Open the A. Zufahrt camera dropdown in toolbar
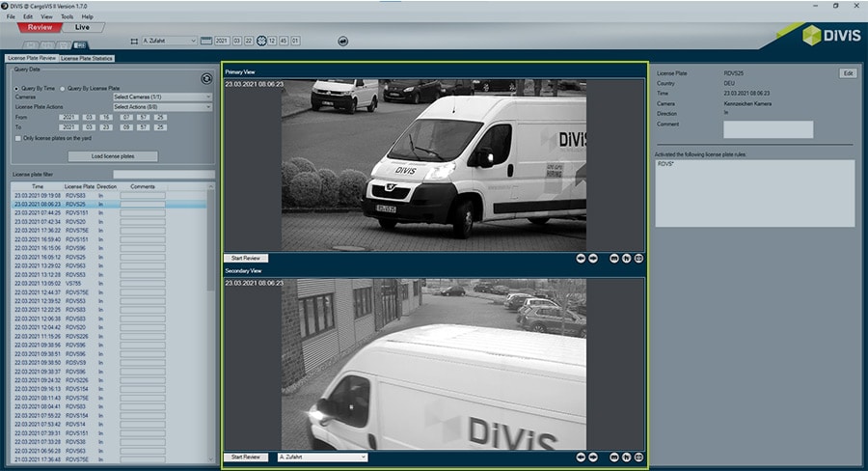Screen dimensions: 868x471 tap(169, 41)
